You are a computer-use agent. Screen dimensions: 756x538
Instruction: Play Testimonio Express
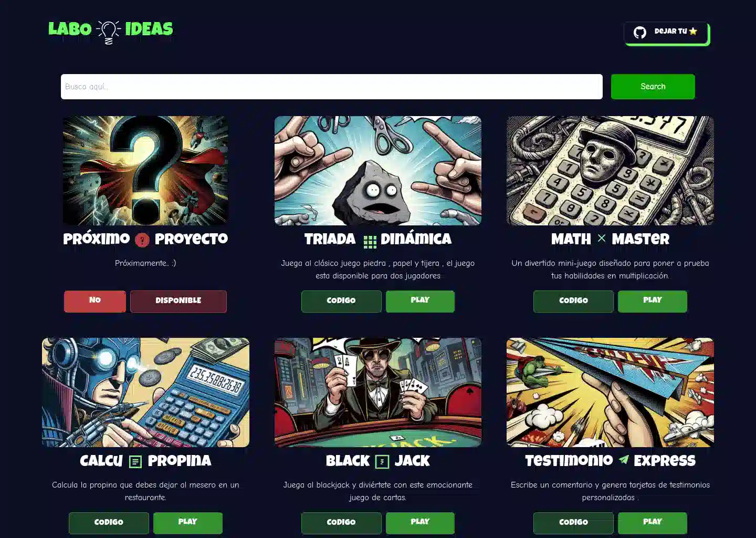[653, 523]
